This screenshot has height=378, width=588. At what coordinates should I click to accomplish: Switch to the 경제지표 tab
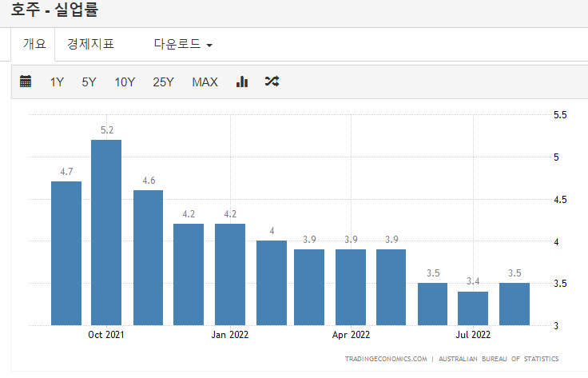coord(90,44)
